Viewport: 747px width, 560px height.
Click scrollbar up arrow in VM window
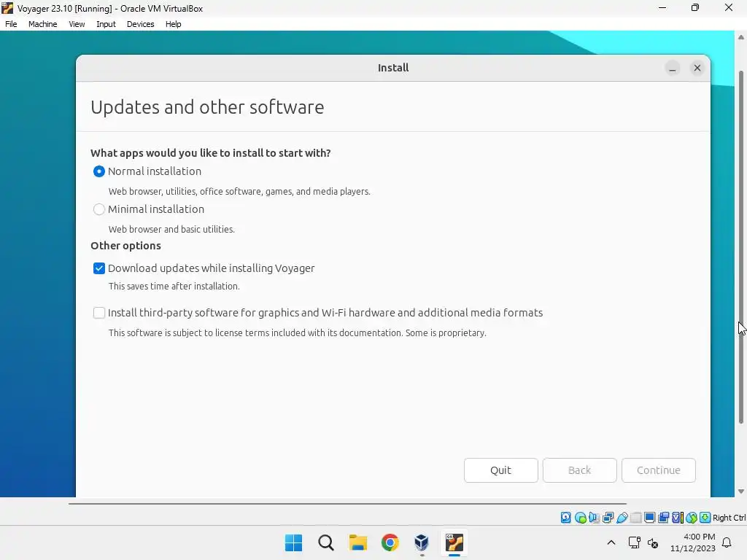741,37
